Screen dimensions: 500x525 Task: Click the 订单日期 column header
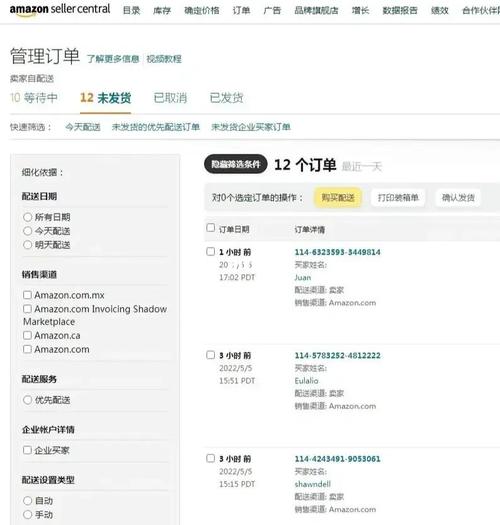click(234, 229)
